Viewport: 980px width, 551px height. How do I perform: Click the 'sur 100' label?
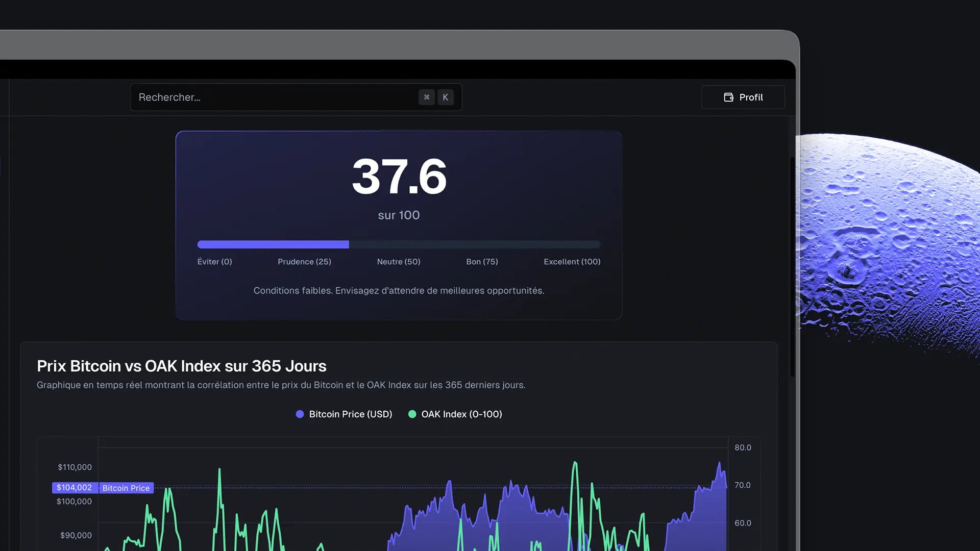pos(399,215)
